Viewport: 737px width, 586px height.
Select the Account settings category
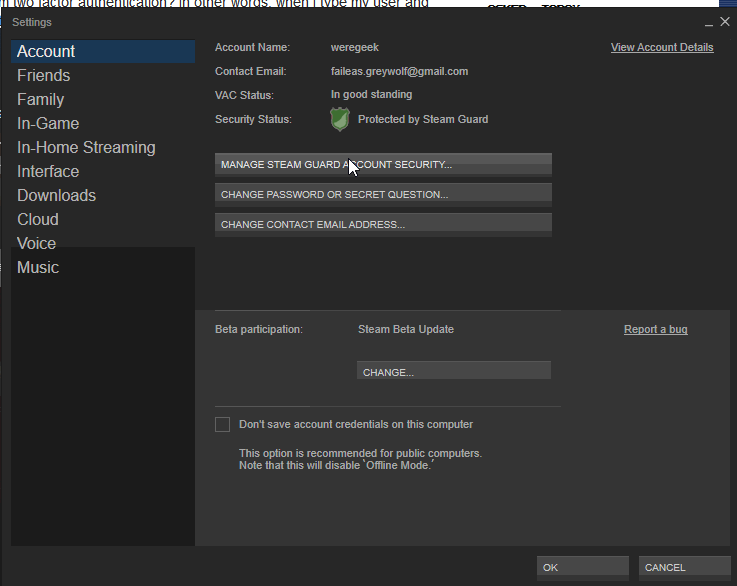[x=103, y=51]
